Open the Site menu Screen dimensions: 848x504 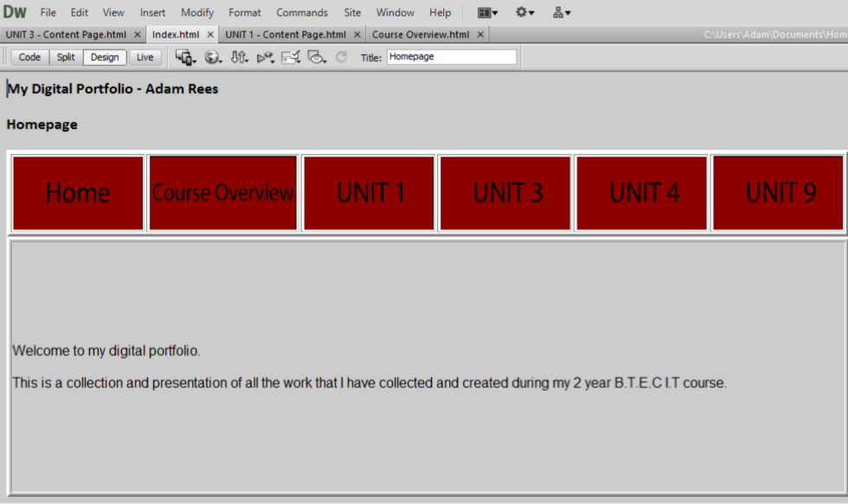click(x=352, y=12)
